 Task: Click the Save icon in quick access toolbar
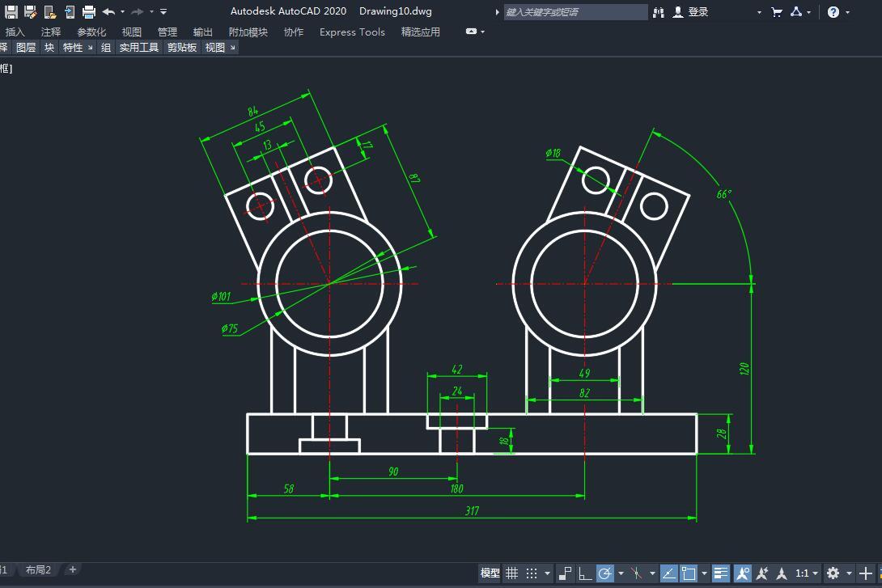[x=11, y=12]
